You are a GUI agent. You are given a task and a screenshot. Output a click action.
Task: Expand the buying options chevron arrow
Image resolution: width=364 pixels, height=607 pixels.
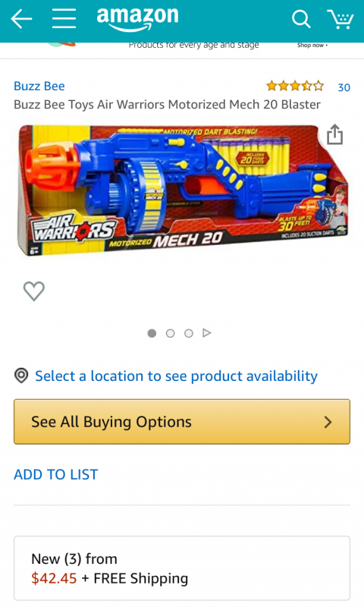coord(328,422)
